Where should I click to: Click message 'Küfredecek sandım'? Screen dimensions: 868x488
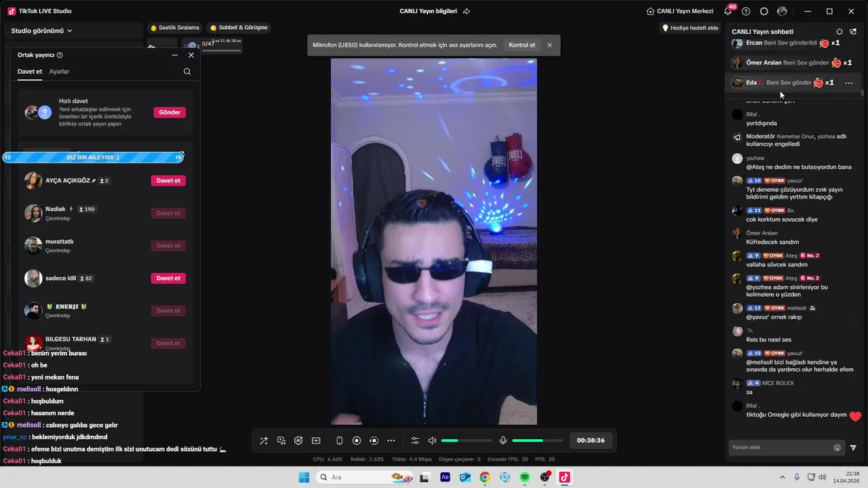tap(772, 242)
